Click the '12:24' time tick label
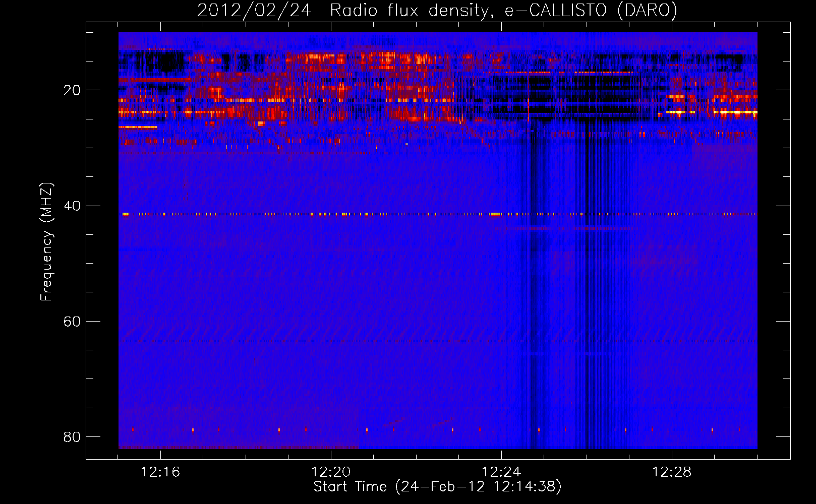The width and height of the screenshot is (816, 504). [501, 472]
